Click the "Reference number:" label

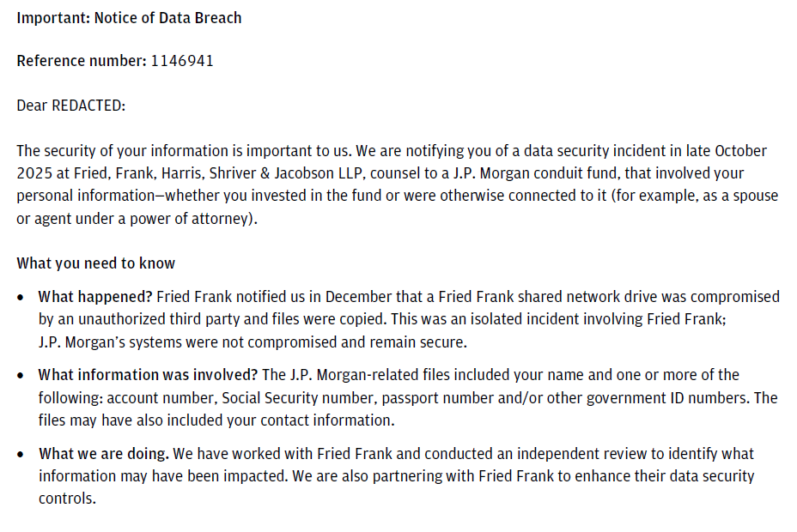pos(82,61)
